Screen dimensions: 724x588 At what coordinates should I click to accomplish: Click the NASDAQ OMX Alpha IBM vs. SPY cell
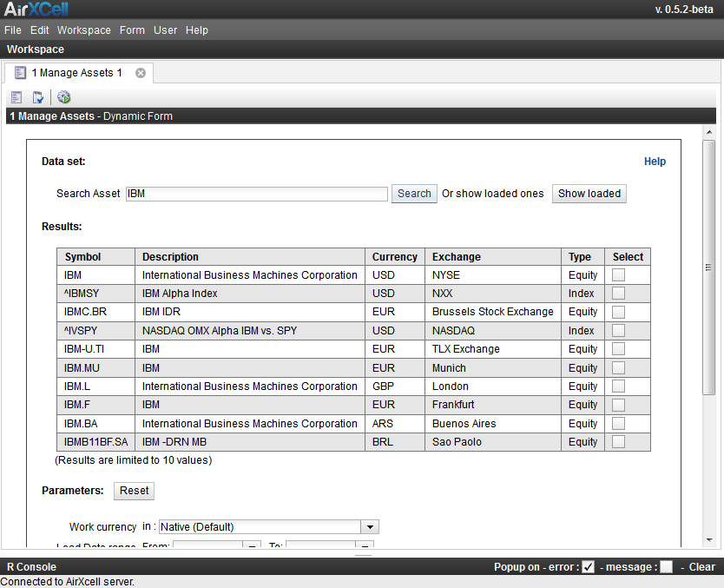click(250, 331)
